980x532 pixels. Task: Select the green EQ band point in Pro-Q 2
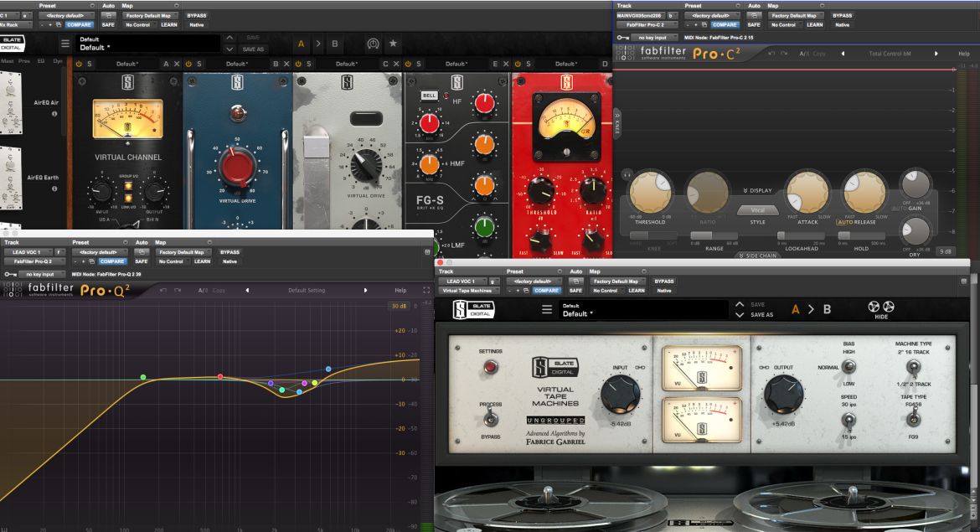143,377
